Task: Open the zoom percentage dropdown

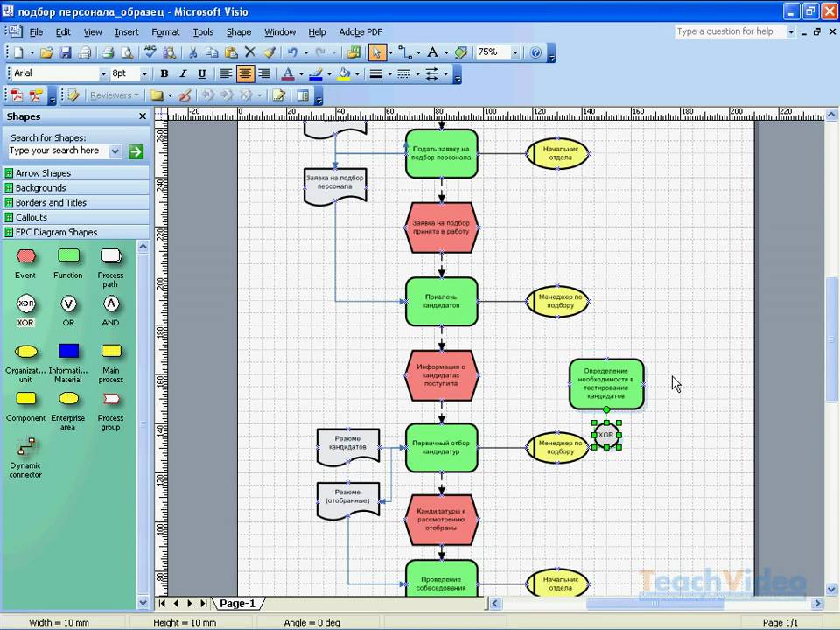Action: pyautogui.click(x=514, y=52)
